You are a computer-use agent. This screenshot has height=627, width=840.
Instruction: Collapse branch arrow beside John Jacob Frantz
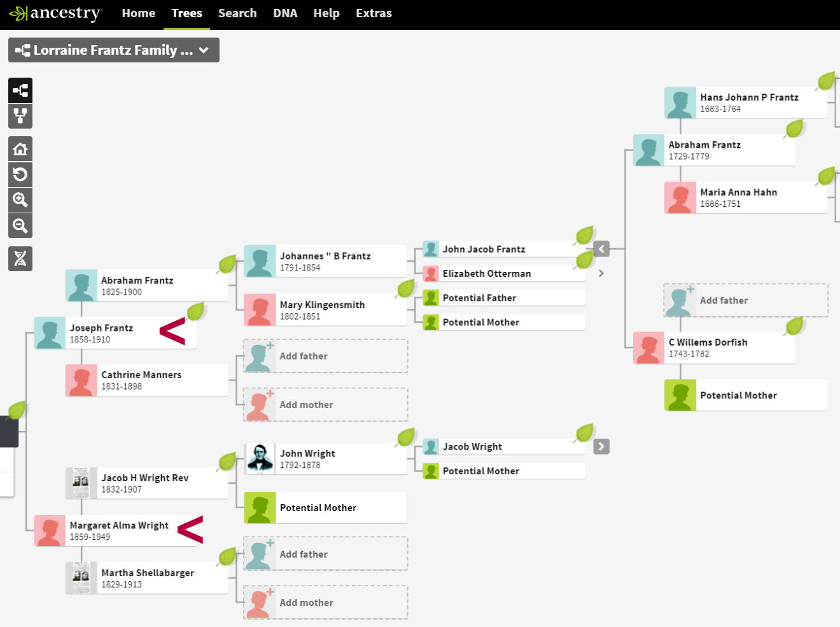point(601,249)
